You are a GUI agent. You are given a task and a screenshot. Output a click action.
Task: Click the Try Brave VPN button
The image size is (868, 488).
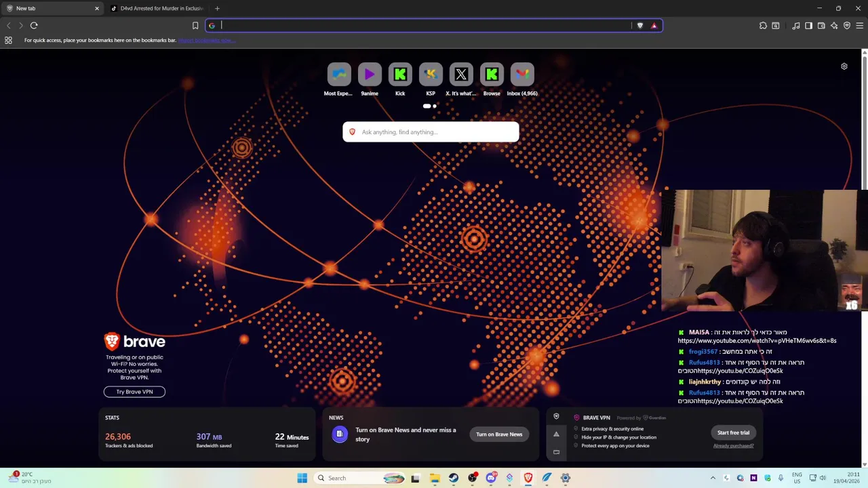(134, 392)
